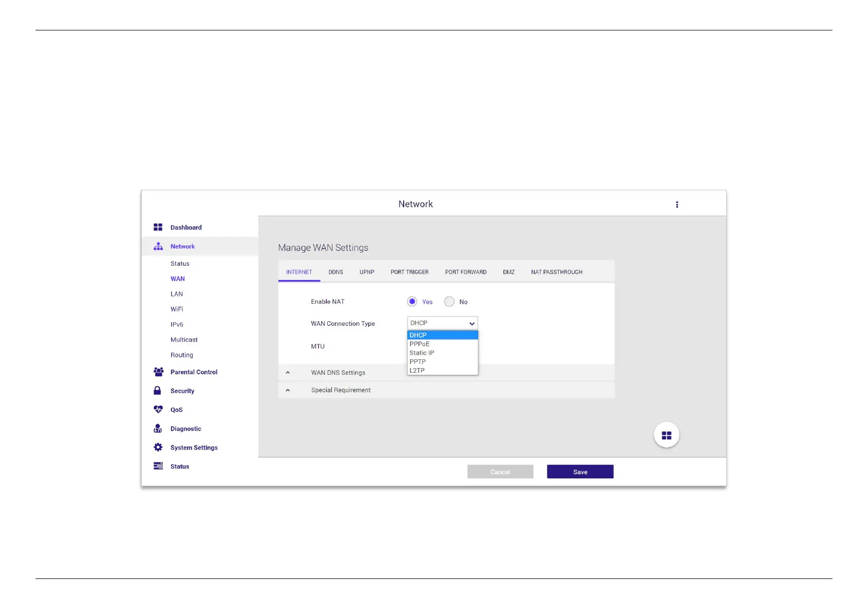Open the LAN submenu item
The height and width of the screenshot is (614, 868).
pyautogui.click(x=177, y=294)
